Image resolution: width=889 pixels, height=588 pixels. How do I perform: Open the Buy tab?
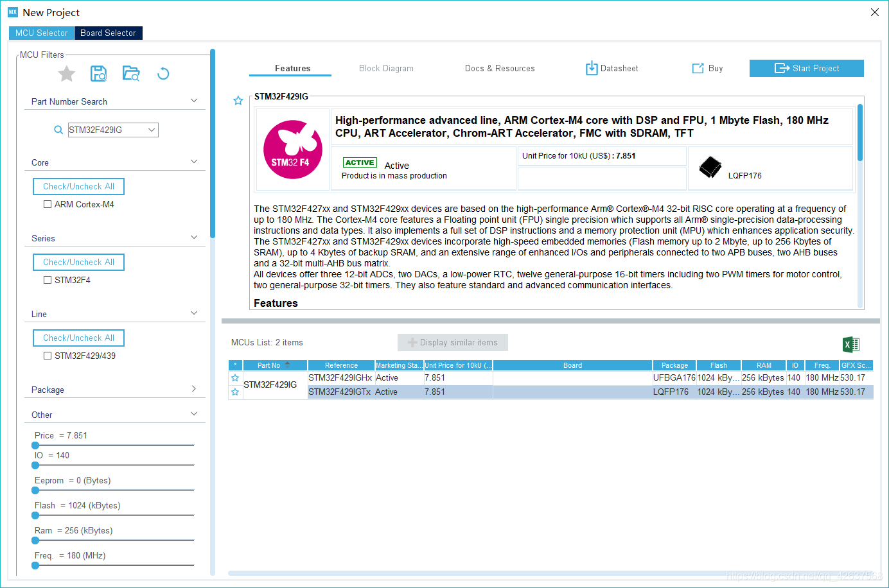point(707,68)
